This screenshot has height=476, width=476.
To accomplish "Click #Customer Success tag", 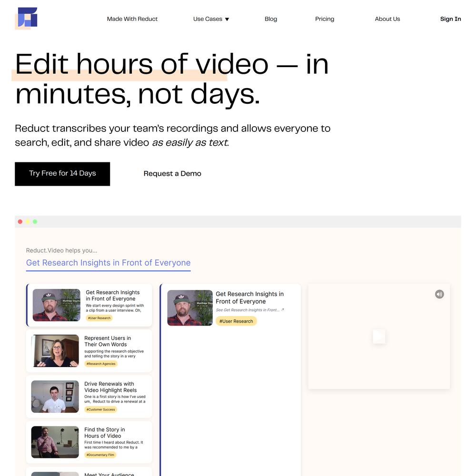I will [101, 409].
